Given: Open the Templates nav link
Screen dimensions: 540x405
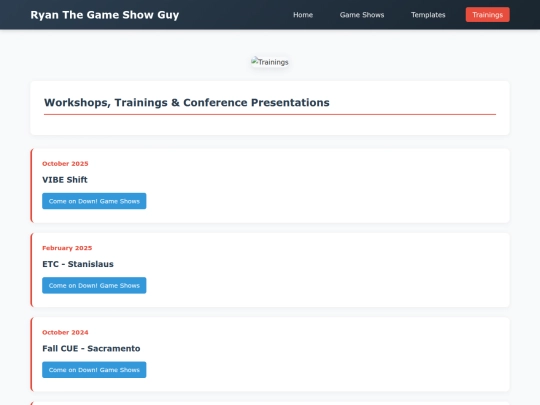Looking at the screenshot, I should pos(428,15).
